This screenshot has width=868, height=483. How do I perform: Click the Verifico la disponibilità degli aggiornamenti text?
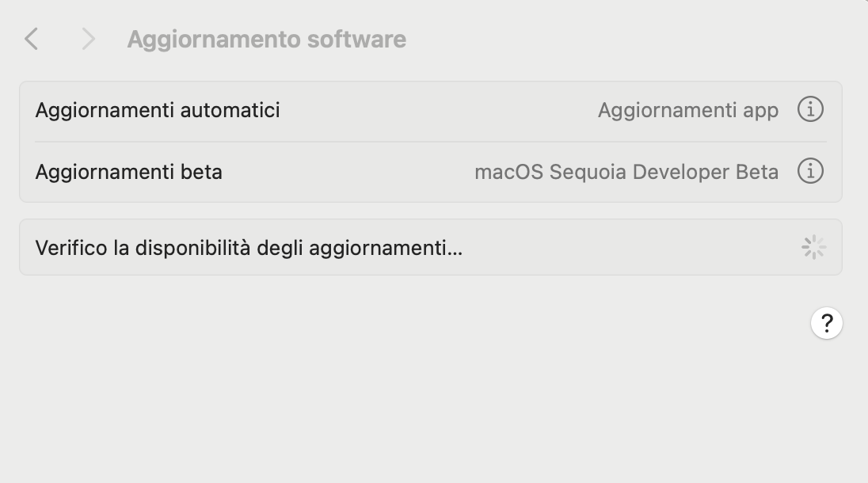pyautogui.click(x=249, y=248)
